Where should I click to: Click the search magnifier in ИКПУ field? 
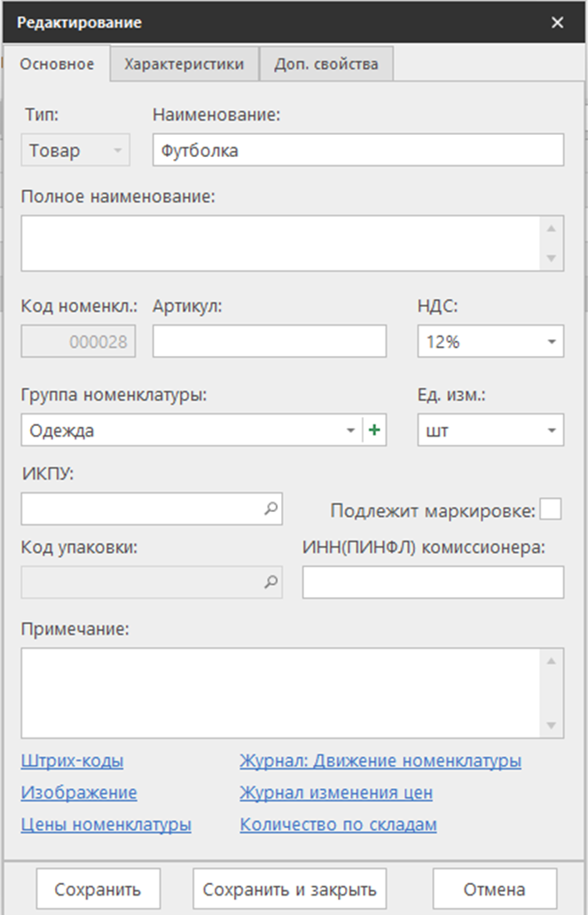[x=271, y=509]
